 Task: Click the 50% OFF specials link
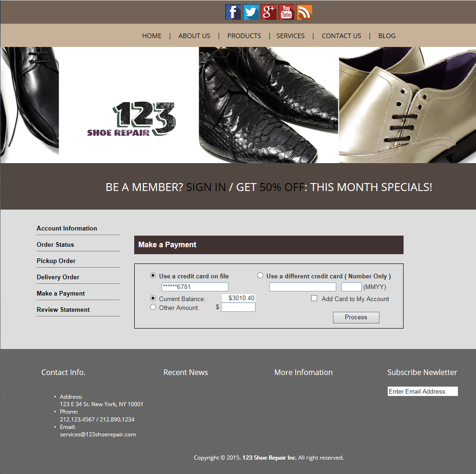point(282,187)
